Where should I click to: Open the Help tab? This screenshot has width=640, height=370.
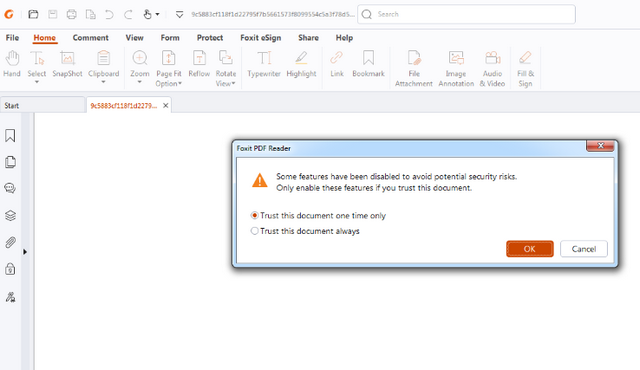[x=344, y=38]
